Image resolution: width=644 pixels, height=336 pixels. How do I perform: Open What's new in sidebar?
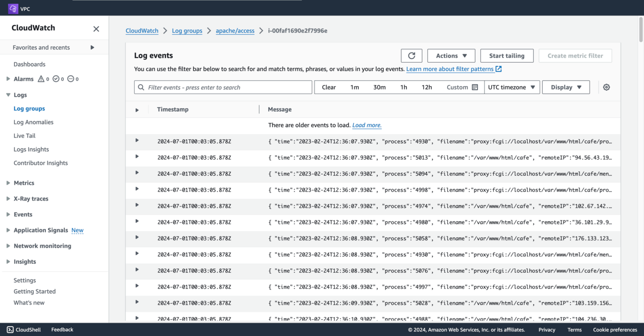(29, 303)
